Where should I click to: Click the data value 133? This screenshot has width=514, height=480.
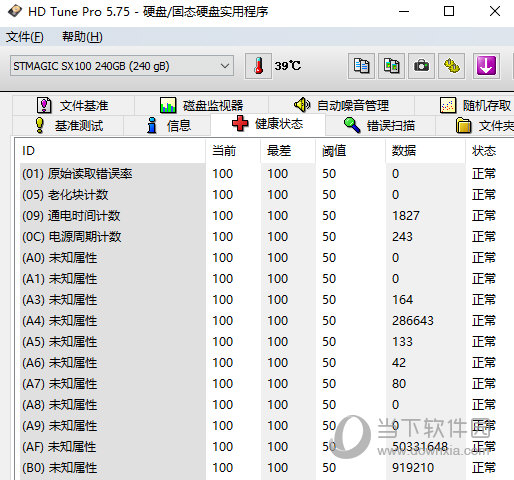pos(402,342)
